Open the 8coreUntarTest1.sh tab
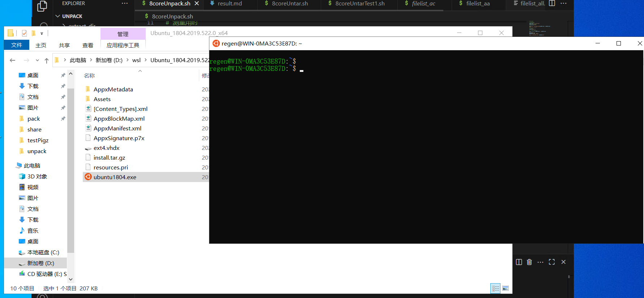The width and height of the screenshot is (644, 298). tap(360, 4)
